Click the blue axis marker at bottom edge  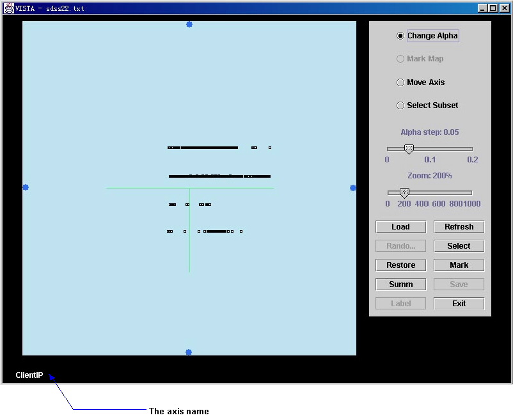pyautogui.click(x=189, y=352)
